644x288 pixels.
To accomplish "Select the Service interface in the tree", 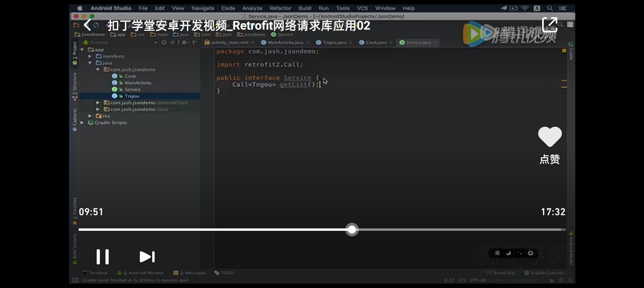I will (x=132, y=90).
